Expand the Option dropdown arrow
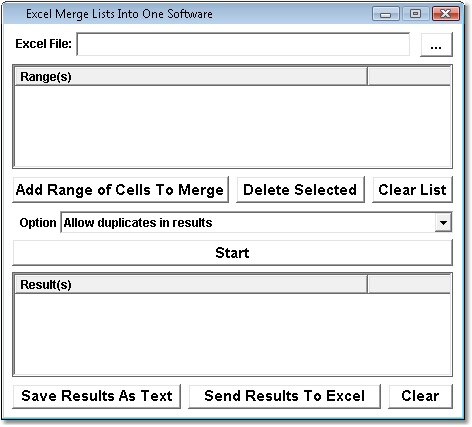The image size is (472, 427). [443, 223]
